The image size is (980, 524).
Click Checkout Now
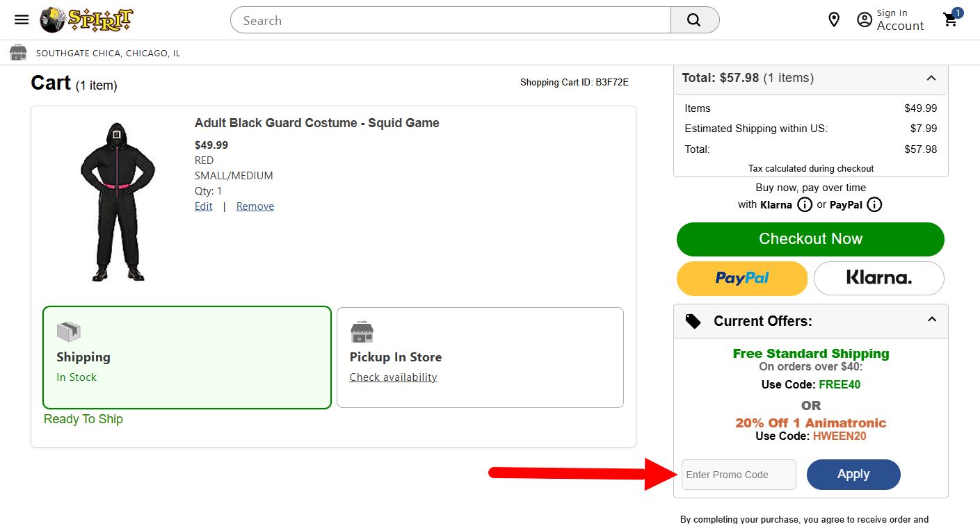pos(810,239)
